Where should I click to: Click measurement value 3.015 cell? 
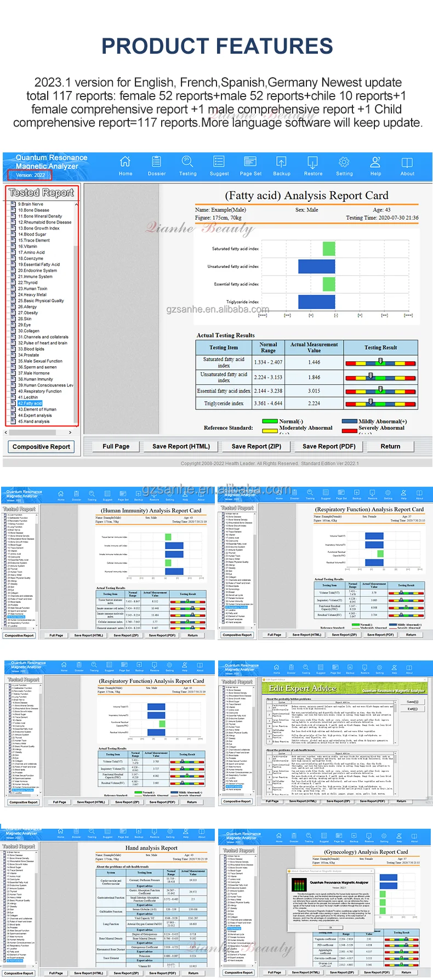pos(314,391)
